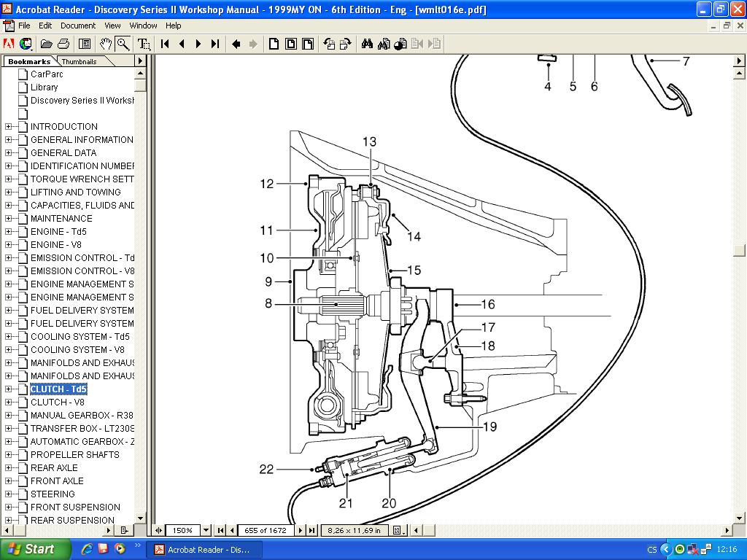747x560 pixels.
Task: Toggle the Show/Hide Navigation Pane button
Action: pos(85,44)
